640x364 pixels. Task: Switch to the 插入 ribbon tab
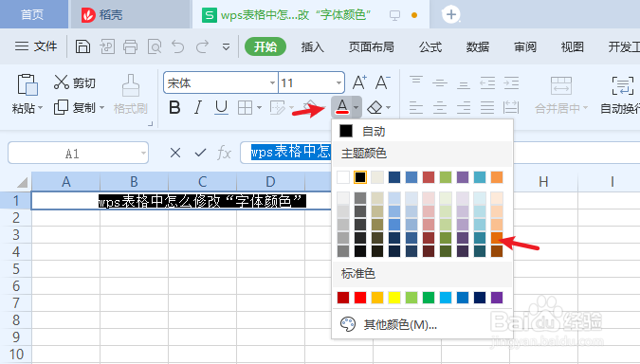coord(312,47)
